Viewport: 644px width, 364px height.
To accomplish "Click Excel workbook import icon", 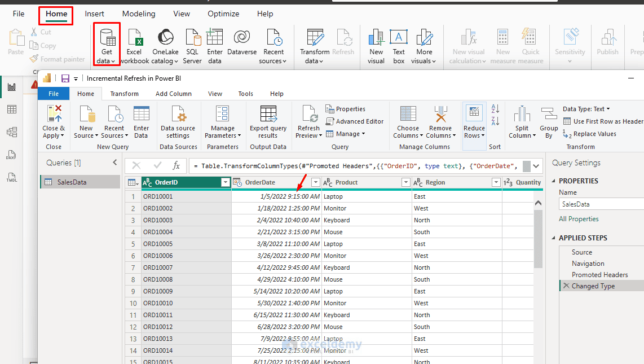I will [x=134, y=46].
